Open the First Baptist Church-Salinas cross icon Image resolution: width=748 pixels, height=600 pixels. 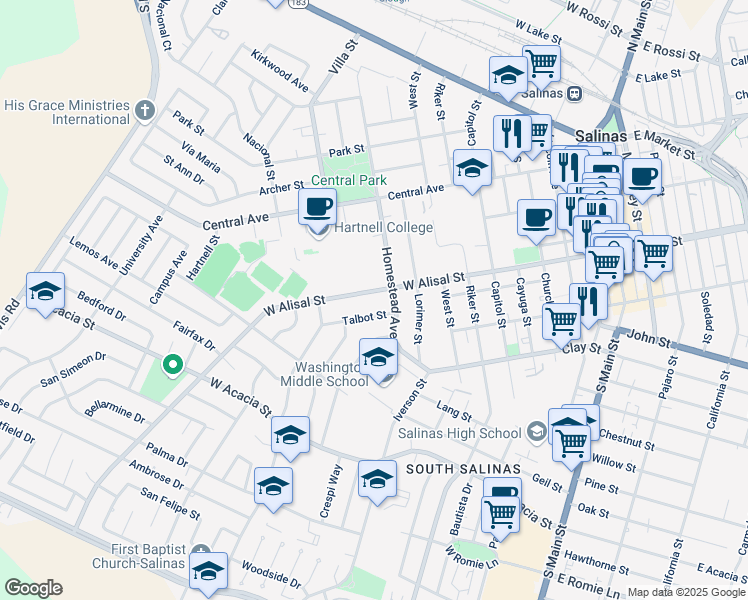click(201, 550)
